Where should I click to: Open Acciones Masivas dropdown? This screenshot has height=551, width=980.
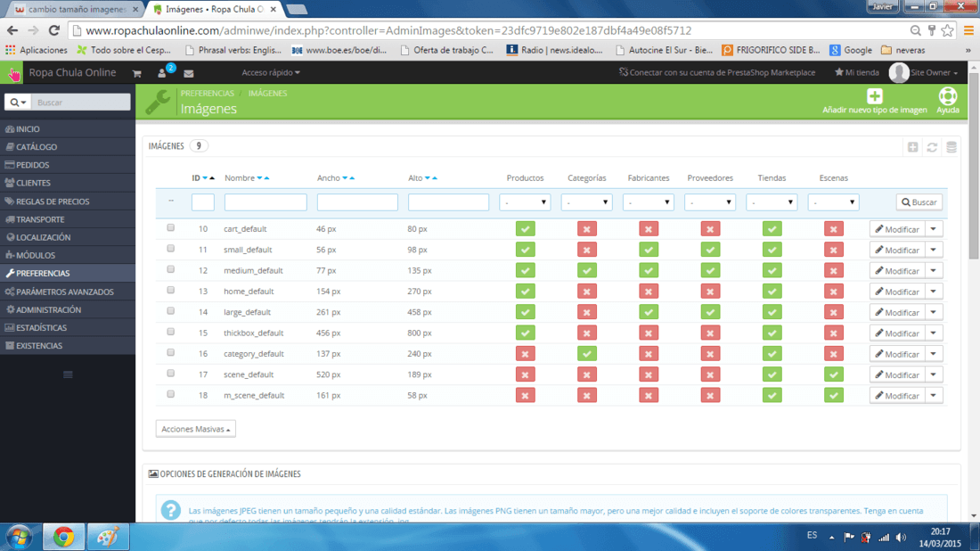[196, 429]
